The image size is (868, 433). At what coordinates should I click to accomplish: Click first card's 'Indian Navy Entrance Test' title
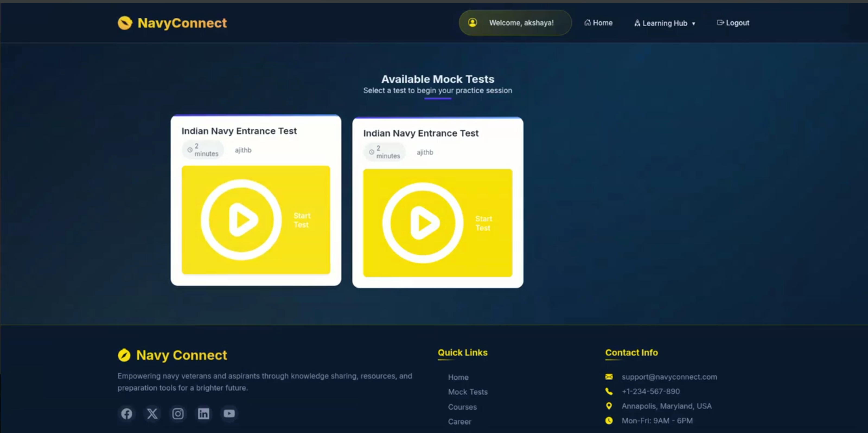click(x=239, y=131)
